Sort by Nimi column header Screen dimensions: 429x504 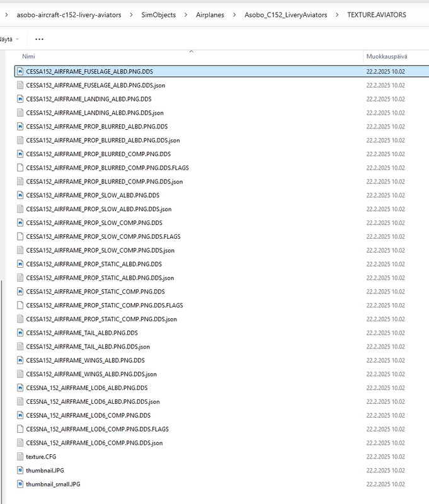pyautogui.click(x=28, y=56)
